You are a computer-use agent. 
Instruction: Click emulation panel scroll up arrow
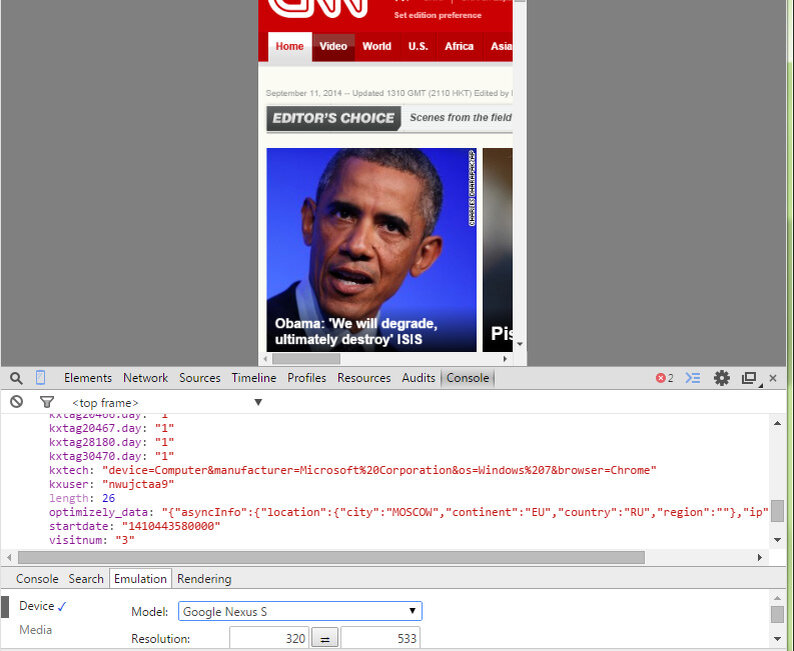[x=777, y=598]
